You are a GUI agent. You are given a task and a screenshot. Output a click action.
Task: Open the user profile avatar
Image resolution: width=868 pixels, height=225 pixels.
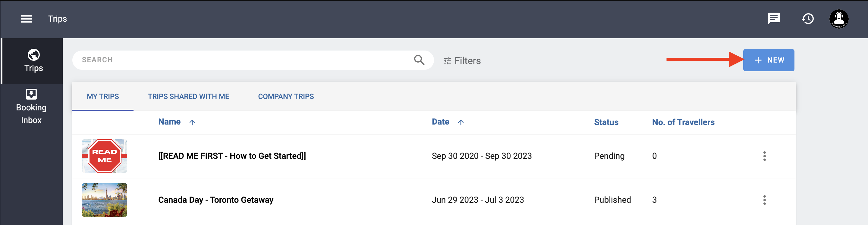(x=839, y=19)
